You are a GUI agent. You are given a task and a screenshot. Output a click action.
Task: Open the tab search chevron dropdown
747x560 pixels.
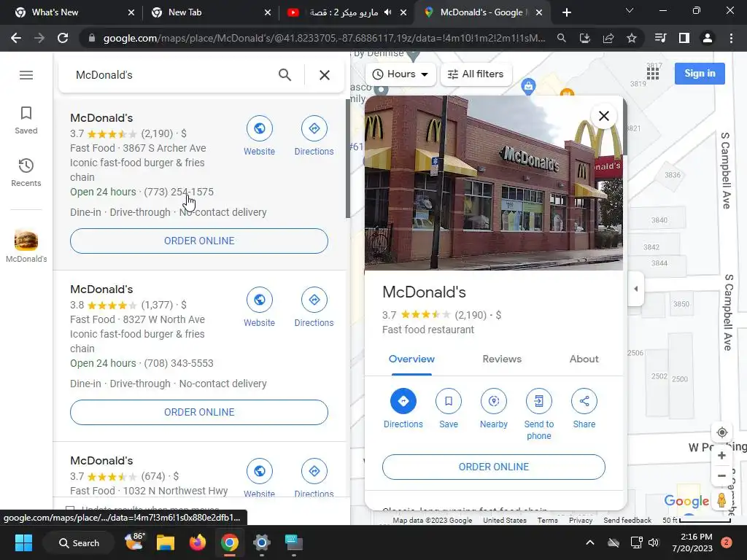[630, 10]
